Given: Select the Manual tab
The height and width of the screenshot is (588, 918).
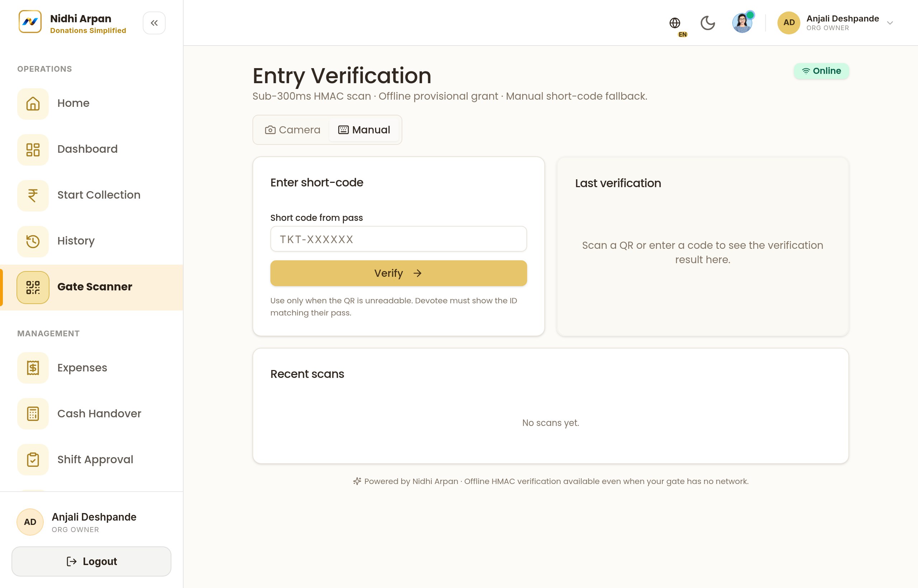Looking at the screenshot, I should coord(364,130).
